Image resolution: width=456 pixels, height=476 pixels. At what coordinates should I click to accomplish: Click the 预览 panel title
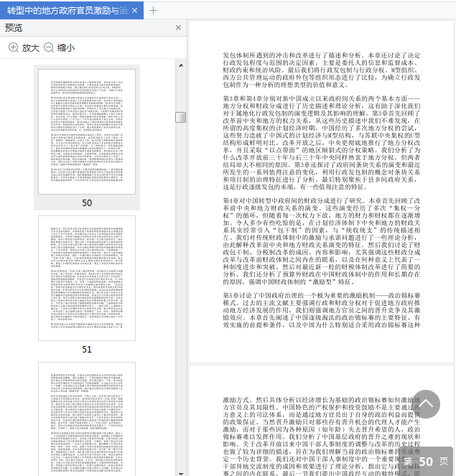14,27
